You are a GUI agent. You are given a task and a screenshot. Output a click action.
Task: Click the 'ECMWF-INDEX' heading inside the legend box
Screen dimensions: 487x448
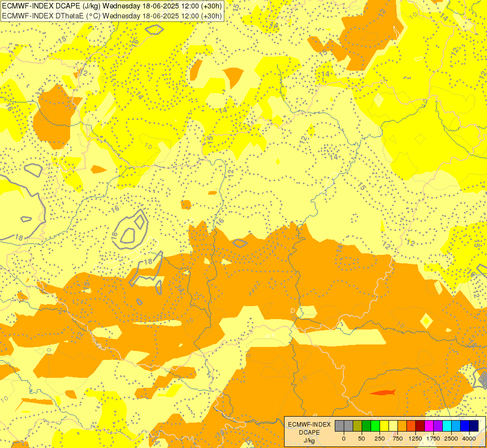click(x=309, y=425)
